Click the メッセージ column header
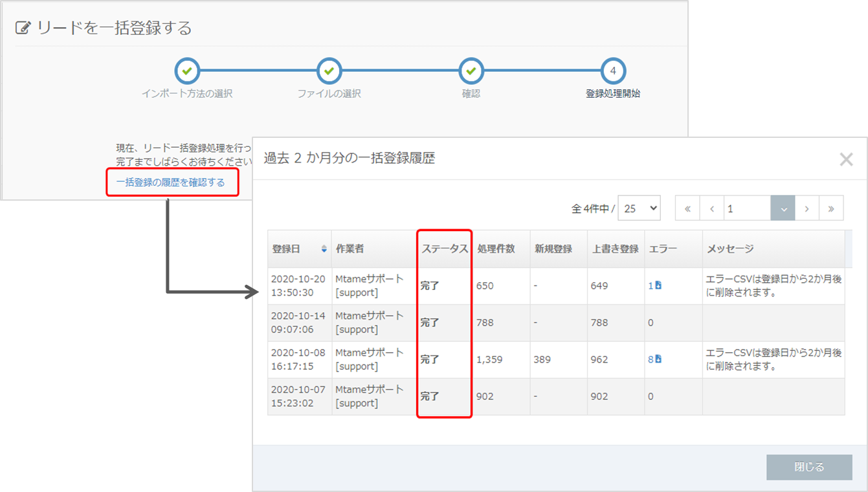Screen dimensions: 868x492 (773, 249)
